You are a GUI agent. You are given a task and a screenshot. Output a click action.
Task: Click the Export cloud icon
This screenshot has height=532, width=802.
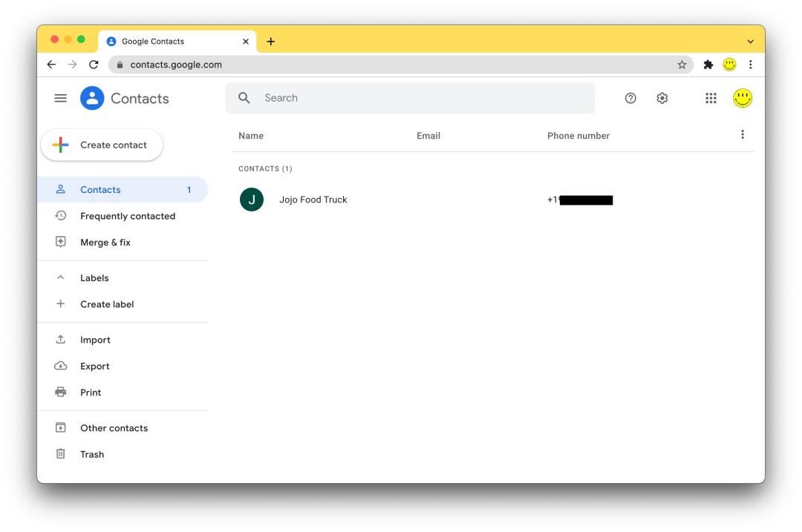pos(60,366)
